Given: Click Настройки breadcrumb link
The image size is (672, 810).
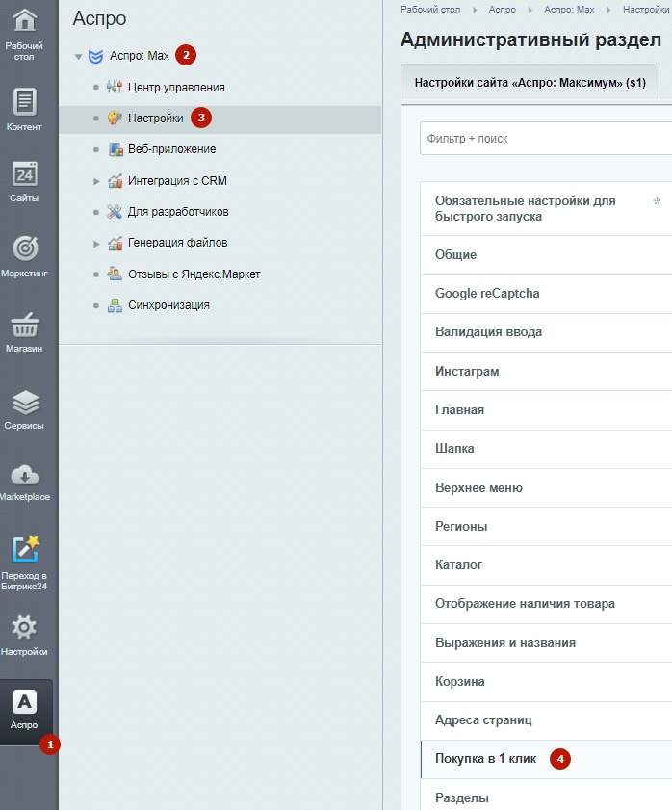Looking at the screenshot, I should 646,10.
